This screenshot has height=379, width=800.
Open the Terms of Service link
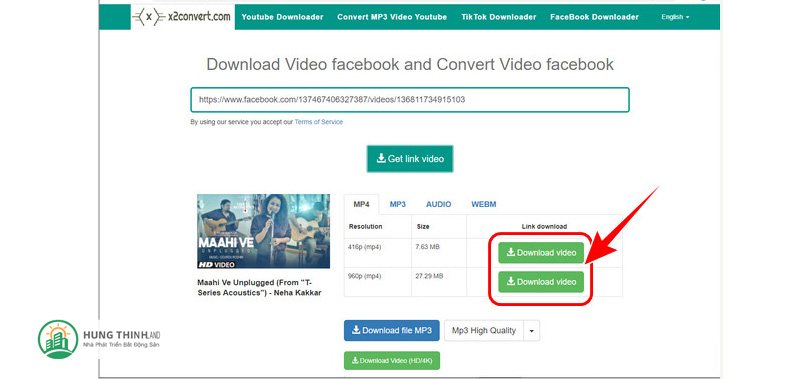(318, 122)
